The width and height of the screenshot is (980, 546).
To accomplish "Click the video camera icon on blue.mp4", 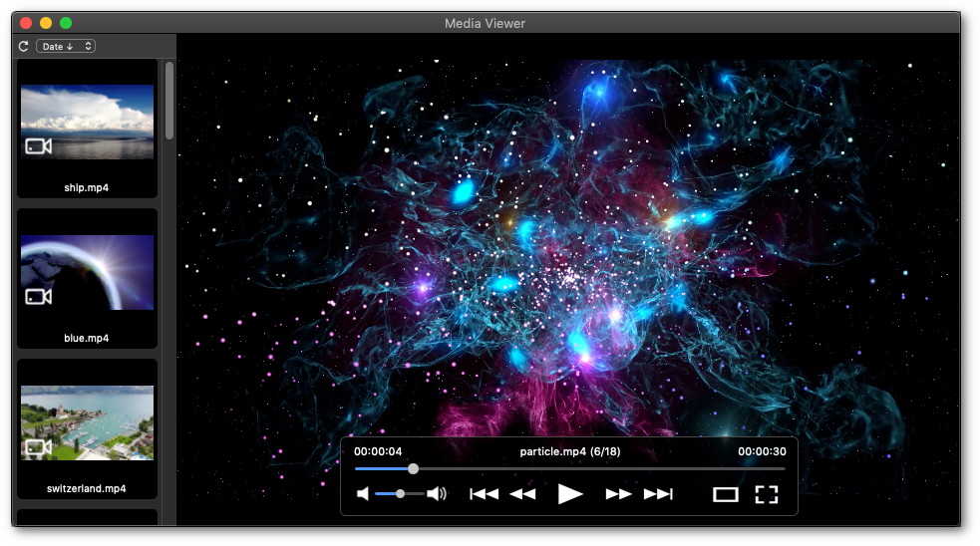I will [38, 296].
